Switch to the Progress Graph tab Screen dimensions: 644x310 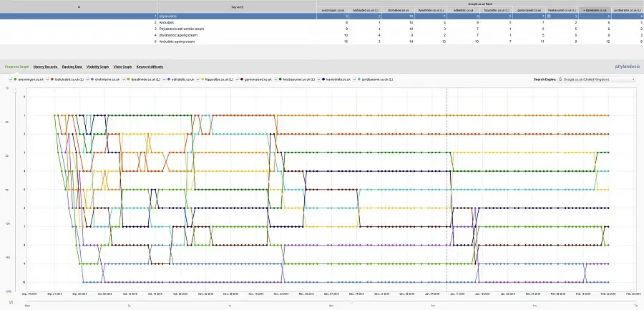17,66
